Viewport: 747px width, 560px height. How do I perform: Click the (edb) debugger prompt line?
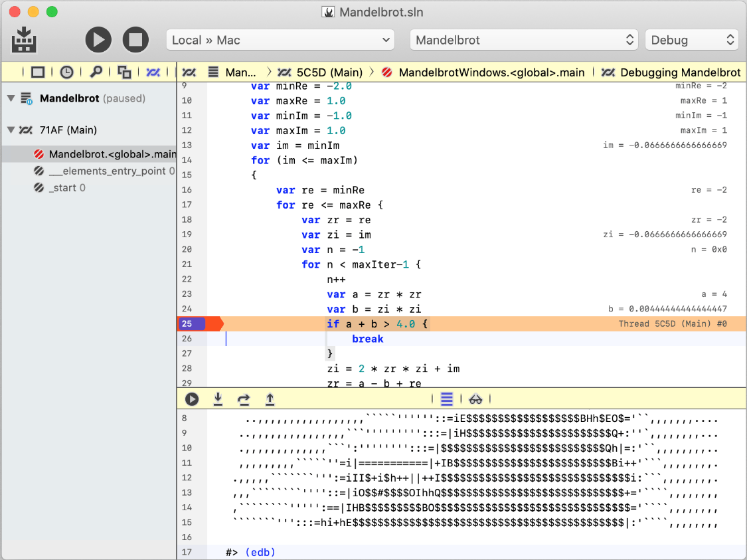click(x=250, y=553)
